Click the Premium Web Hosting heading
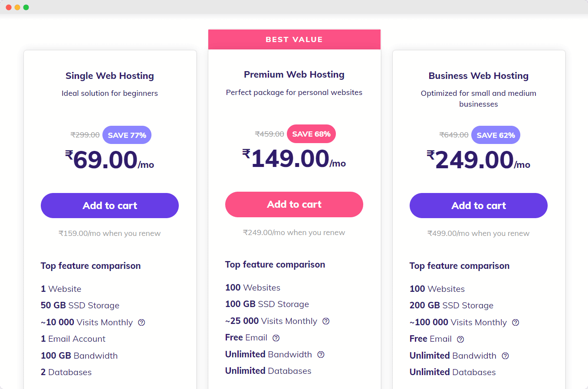The height and width of the screenshot is (389, 588). (294, 75)
